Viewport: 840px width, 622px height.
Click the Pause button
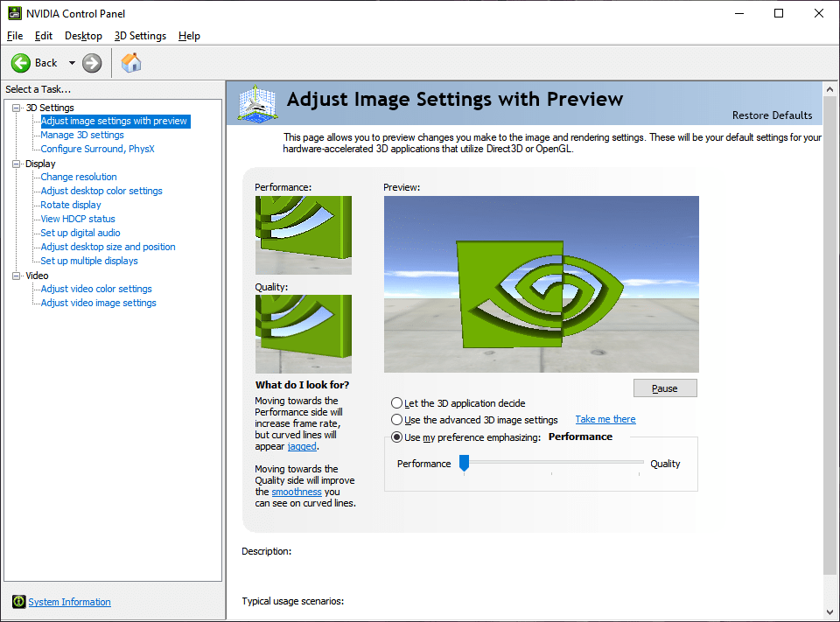coord(665,388)
